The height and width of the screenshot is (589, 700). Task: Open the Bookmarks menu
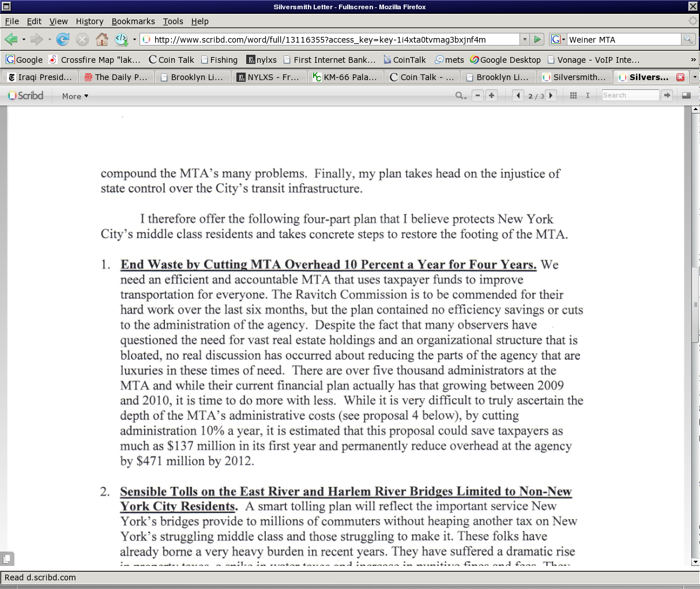tap(133, 21)
